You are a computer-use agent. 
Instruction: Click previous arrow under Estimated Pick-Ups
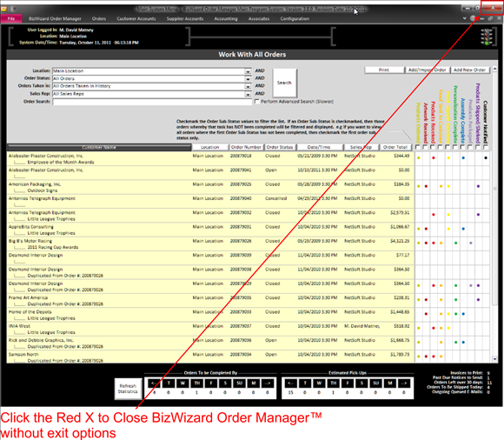point(291,383)
